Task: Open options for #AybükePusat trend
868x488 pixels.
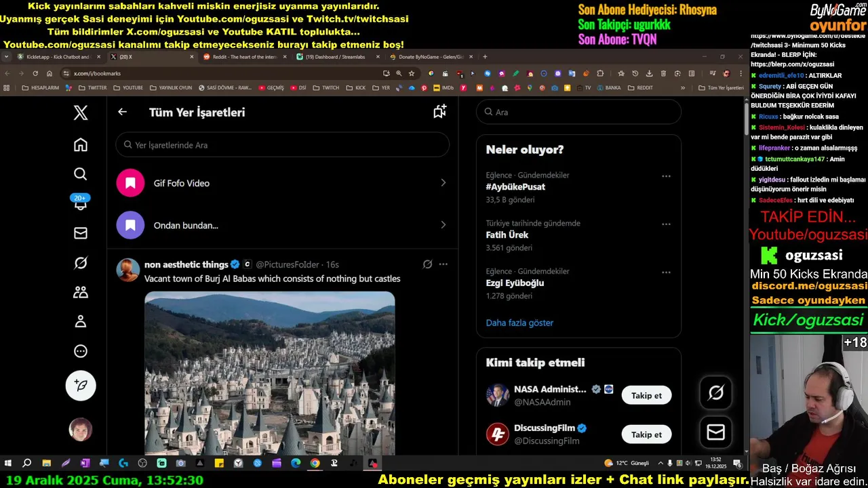Action: point(666,176)
